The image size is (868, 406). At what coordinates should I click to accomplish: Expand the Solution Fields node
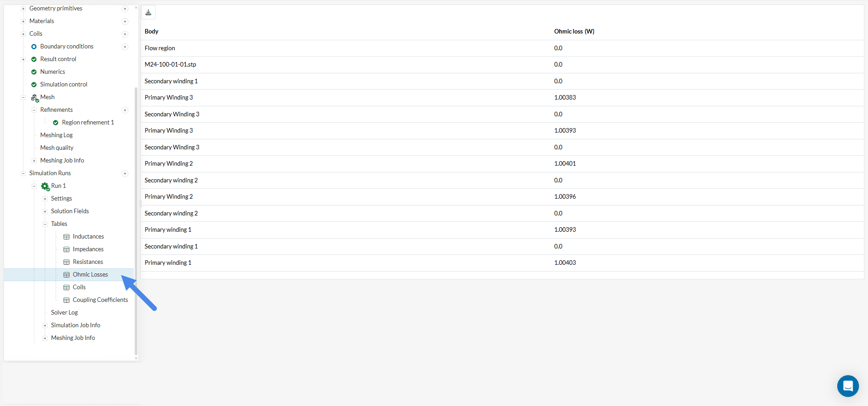click(x=45, y=211)
